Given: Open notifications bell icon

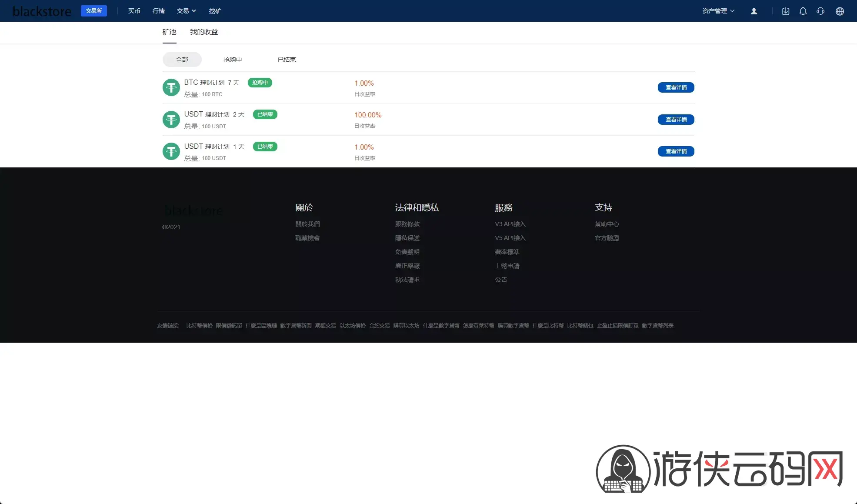Looking at the screenshot, I should click(803, 11).
